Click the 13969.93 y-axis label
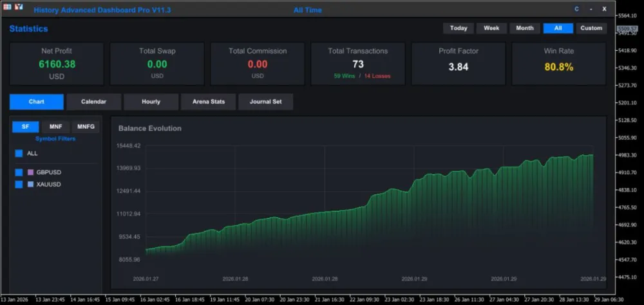644x305 pixels. [129, 169]
